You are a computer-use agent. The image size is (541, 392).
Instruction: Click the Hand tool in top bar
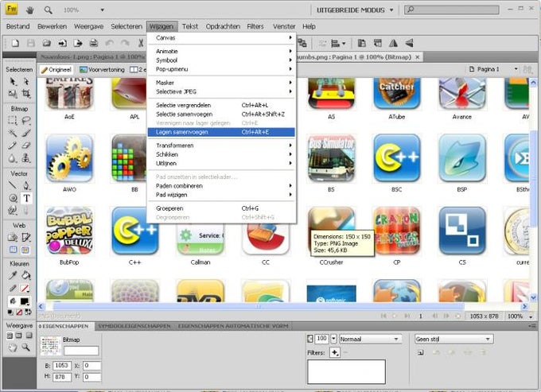(30, 10)
